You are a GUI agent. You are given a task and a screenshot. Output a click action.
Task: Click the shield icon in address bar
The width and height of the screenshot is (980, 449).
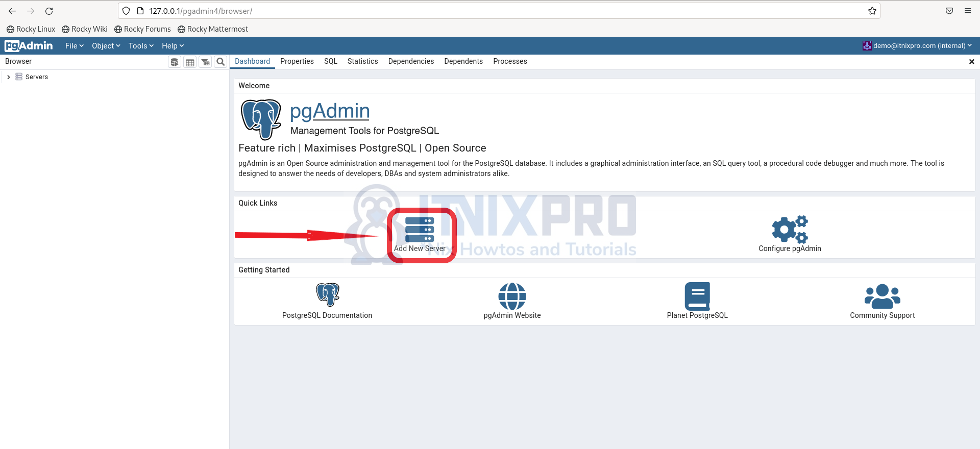(126, 11)
